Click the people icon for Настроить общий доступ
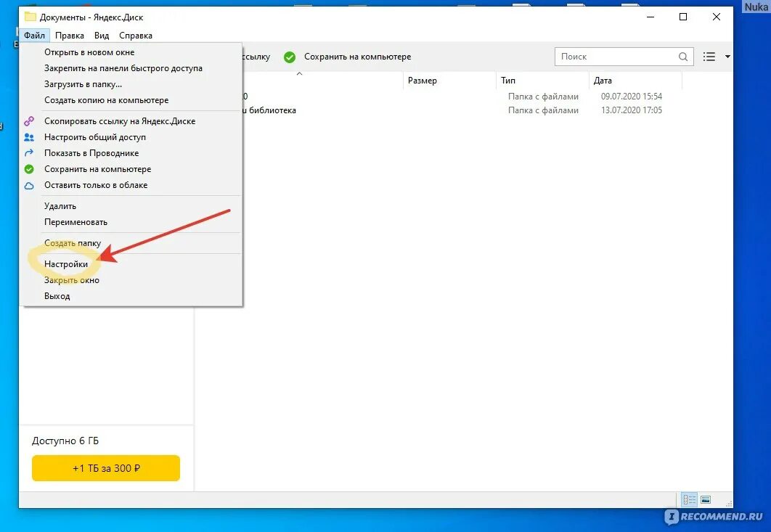The image size is (771, 532). pos(29,137)
